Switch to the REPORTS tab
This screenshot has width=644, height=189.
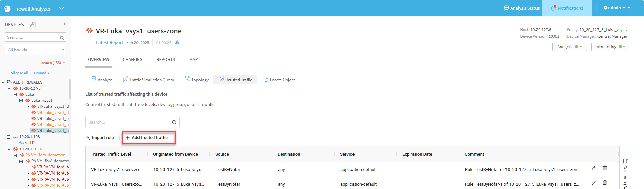165,60
